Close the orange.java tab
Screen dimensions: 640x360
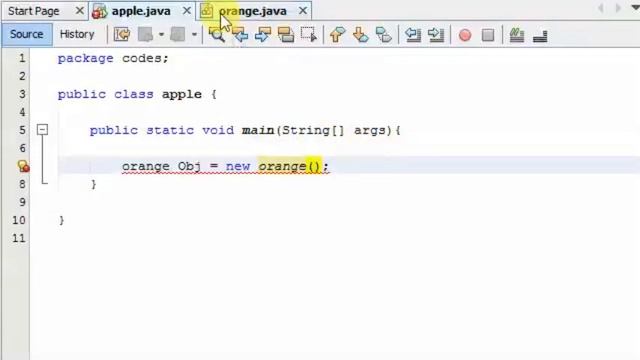(x=302, y=11)
